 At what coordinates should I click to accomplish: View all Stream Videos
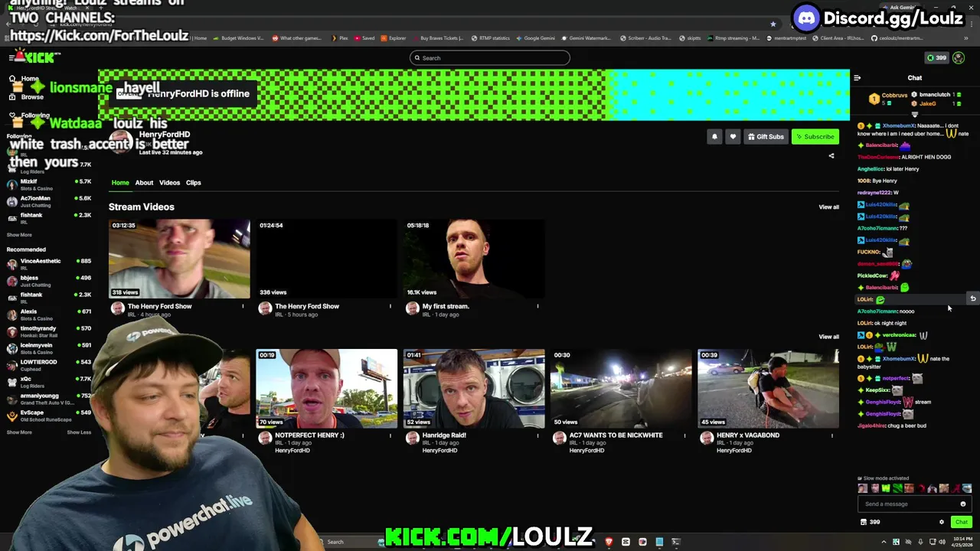(828, 207)
